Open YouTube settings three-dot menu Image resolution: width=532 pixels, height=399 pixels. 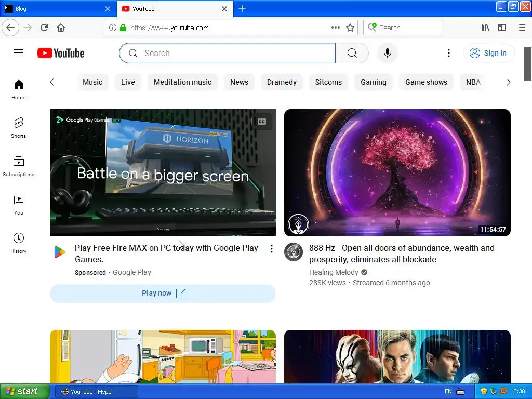pyautogui.click(x=448, y=53)
